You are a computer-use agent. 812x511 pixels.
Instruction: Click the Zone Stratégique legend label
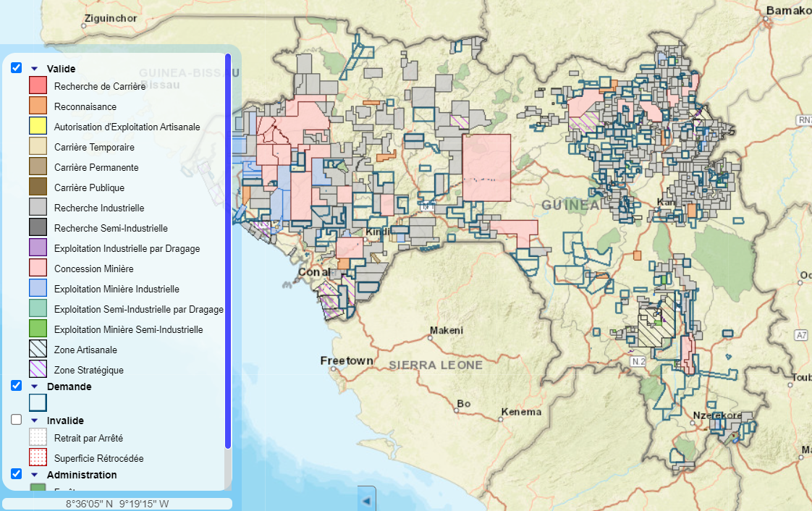point(88,370)
